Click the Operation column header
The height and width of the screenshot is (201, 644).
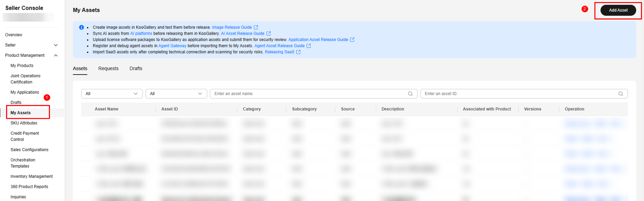point(575,109)
